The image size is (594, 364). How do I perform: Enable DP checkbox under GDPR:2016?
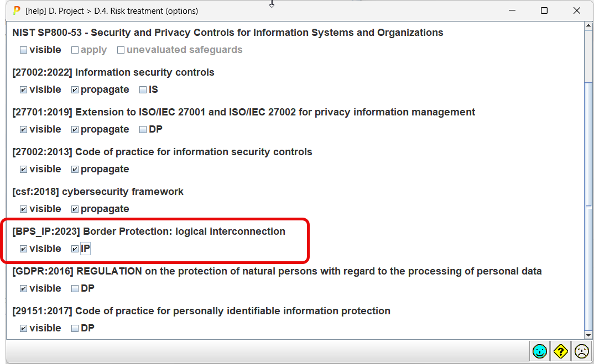(75, 289)
